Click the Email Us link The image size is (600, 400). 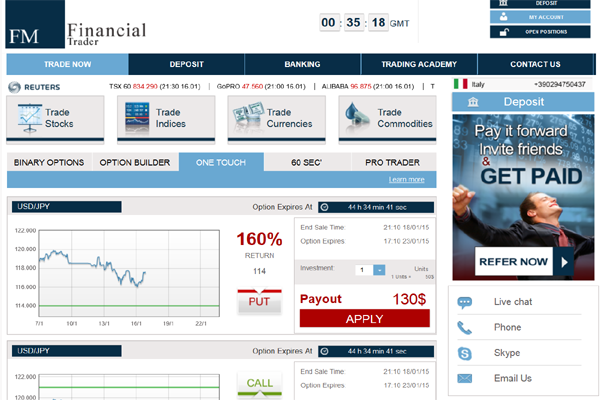[513, 378]
